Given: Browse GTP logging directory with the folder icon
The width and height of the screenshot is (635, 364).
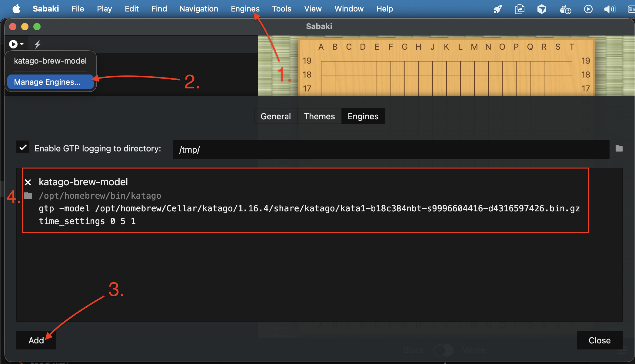Looking at the screenshot, I should (x=619, y=149).
